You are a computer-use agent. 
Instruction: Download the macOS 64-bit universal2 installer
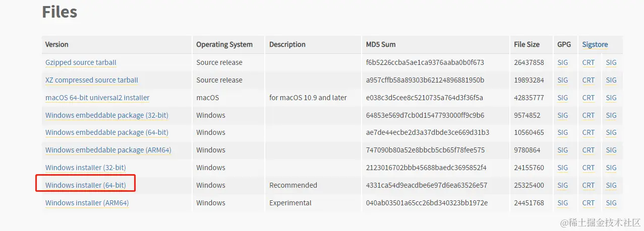click(97, 98)
